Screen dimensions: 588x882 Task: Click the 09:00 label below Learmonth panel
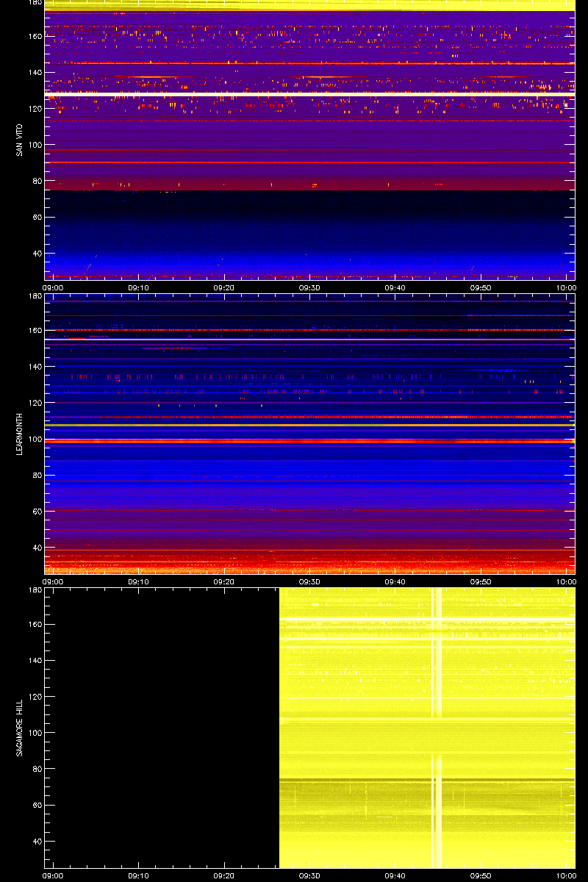point(53,581)
